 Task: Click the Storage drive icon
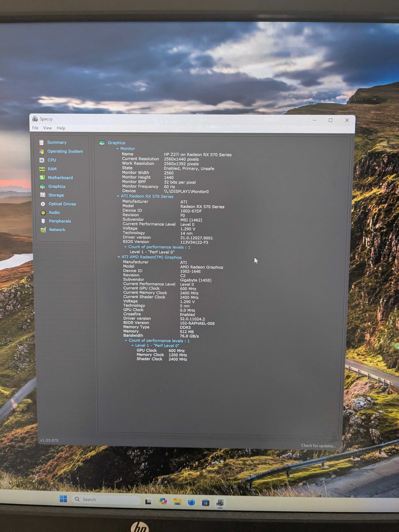pyautogui.click(x=43, y=195)
